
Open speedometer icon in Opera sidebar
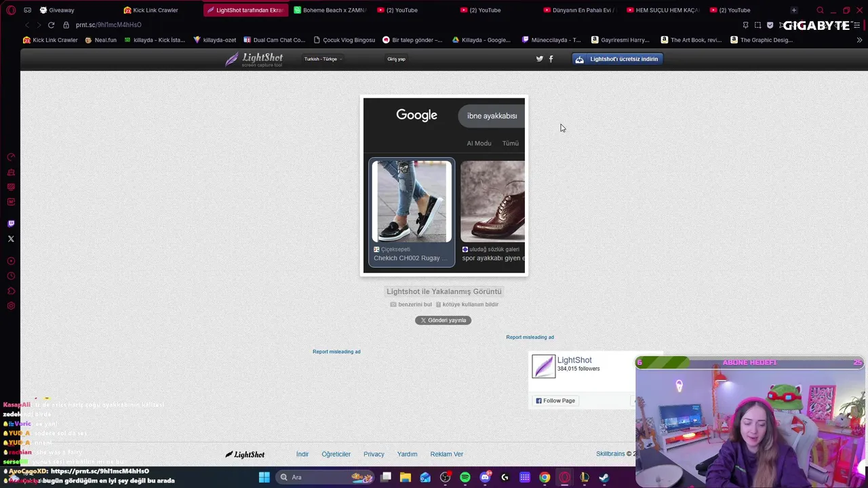(11, 157)
